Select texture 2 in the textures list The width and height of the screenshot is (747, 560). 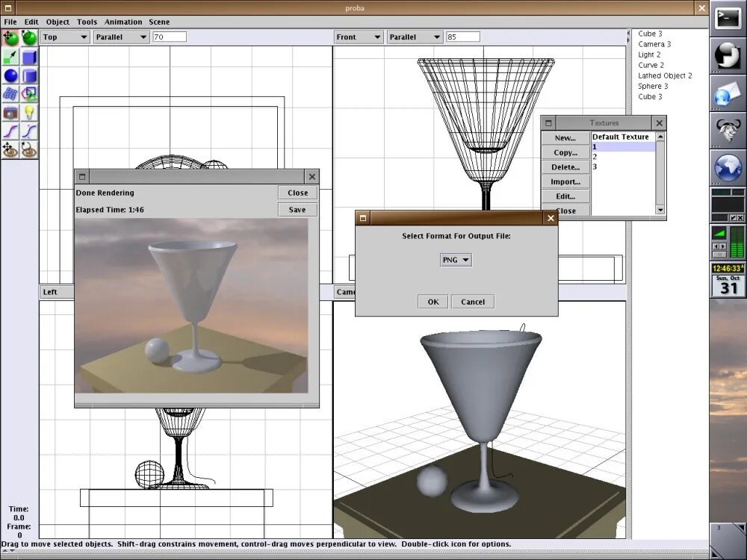(624, 157)
